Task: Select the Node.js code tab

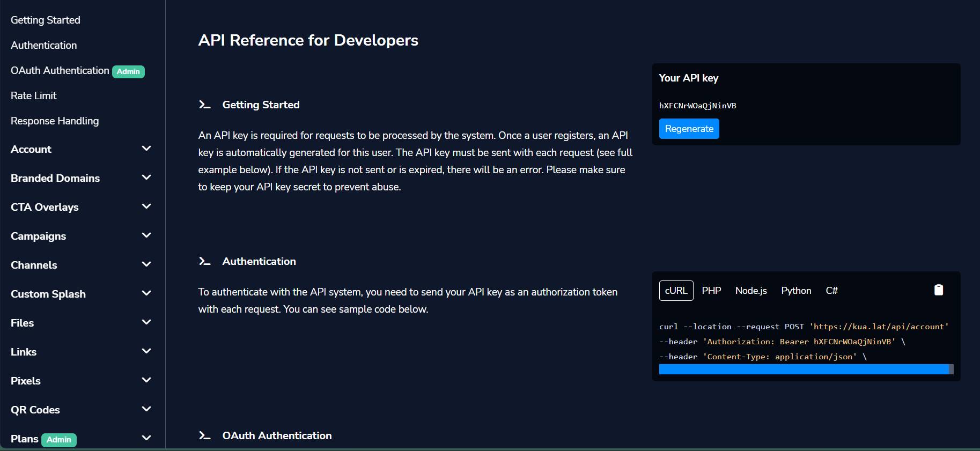Action: [750, 291]
